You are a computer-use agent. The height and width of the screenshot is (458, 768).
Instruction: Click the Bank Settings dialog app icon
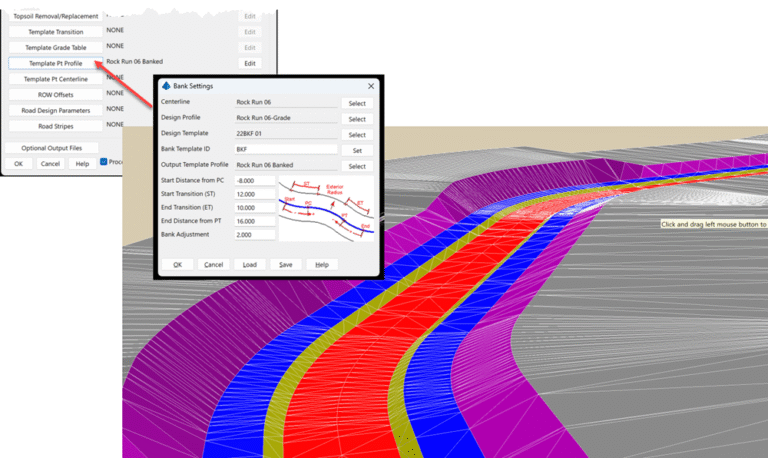pos(166,86)
